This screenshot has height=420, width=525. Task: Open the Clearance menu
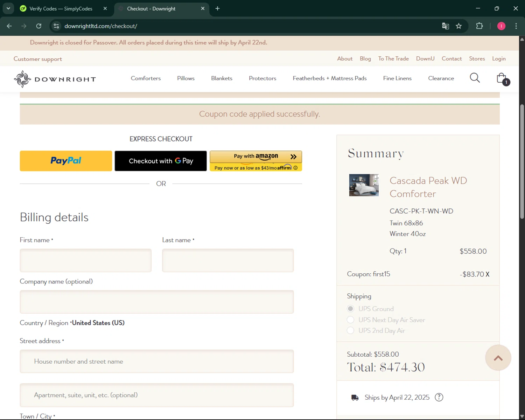tap(441, 78)
